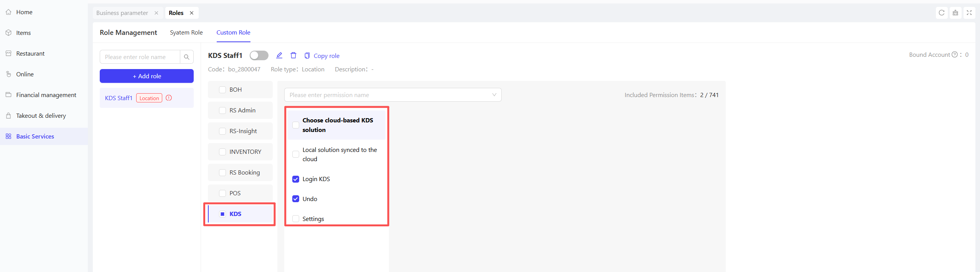Open Basic Services in the sidebar

pyautogui.click(x=35, y=137)
